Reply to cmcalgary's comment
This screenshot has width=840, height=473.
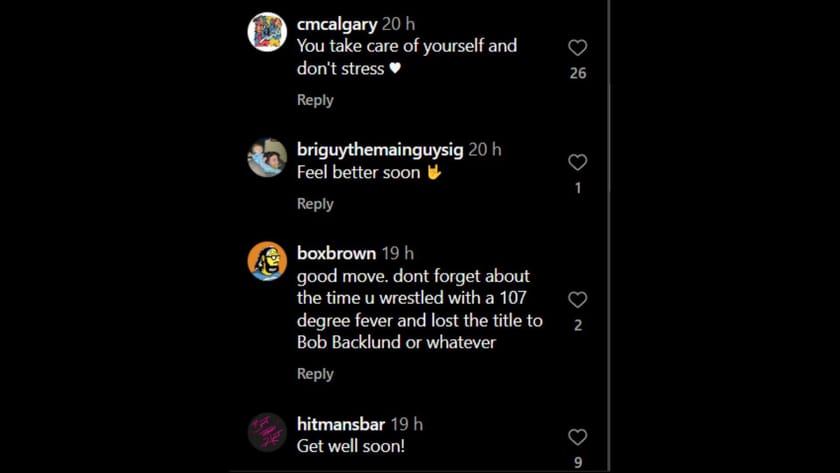pos(315,100)
